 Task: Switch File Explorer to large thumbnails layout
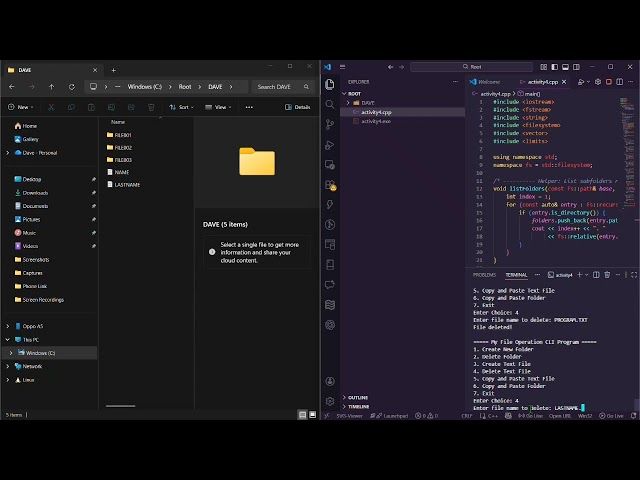313,415
